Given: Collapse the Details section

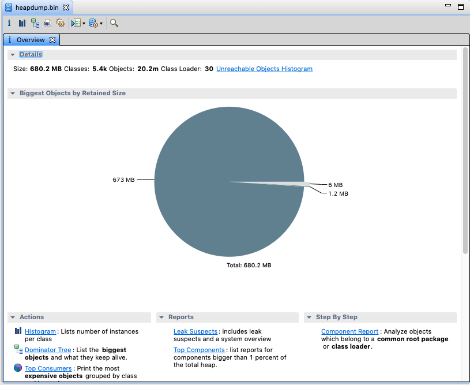Looking at the screenshot, I should (x=13, y=54).
